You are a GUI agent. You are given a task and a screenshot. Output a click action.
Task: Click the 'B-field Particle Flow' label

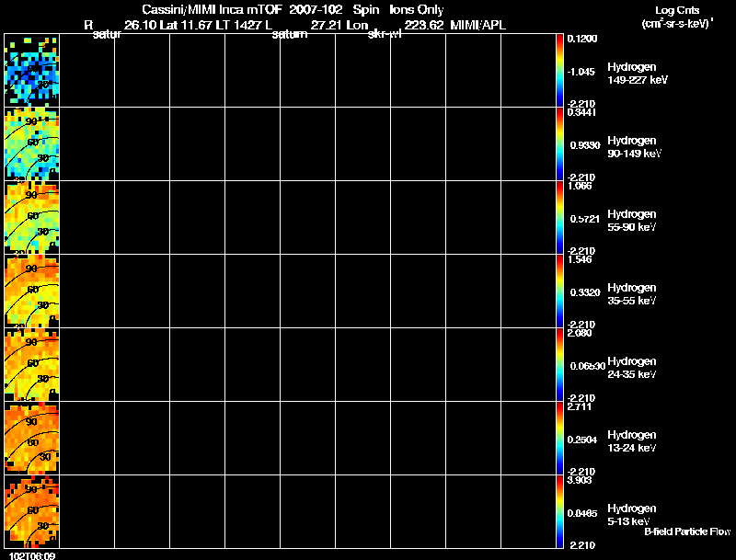(687, 531)
